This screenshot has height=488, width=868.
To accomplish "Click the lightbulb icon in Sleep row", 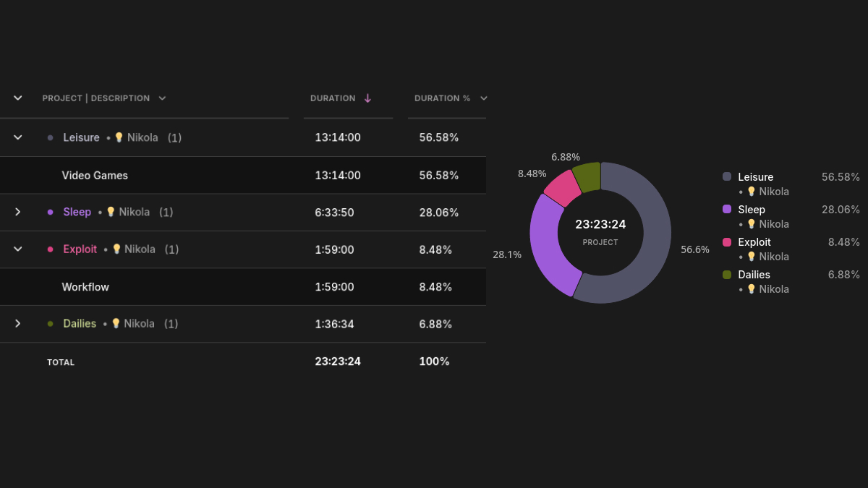I will (x=111, y=212).
